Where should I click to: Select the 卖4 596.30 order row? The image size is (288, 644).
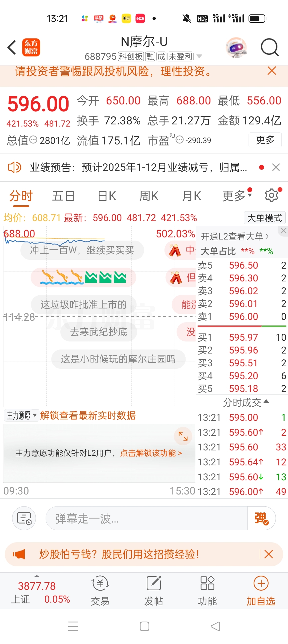(x=242, y=278)
